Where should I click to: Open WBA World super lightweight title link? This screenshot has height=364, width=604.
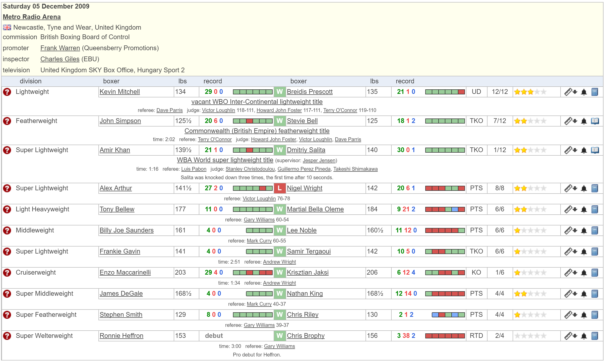point(225,160)
